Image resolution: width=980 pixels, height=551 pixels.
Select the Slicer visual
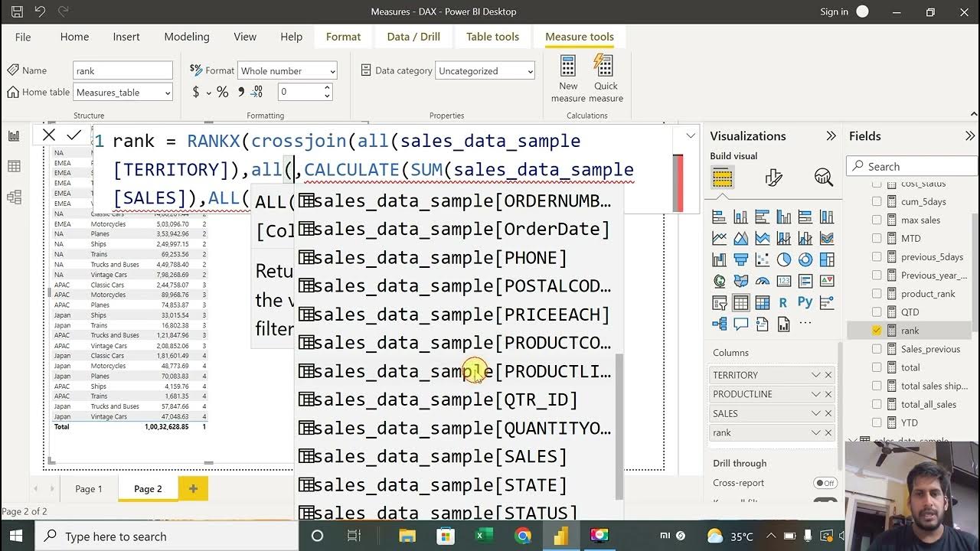coord(719,302)
